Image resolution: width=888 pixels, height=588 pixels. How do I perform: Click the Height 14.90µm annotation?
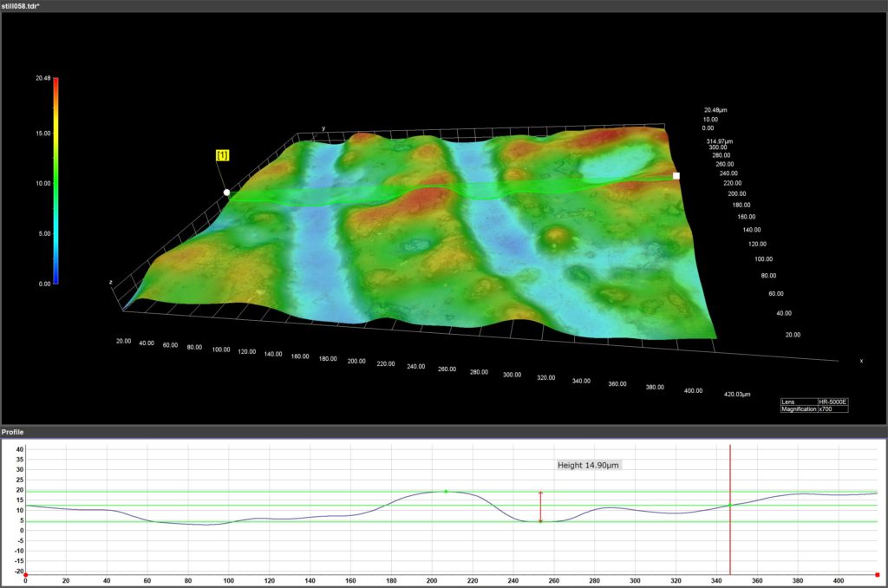click(589, 465)
